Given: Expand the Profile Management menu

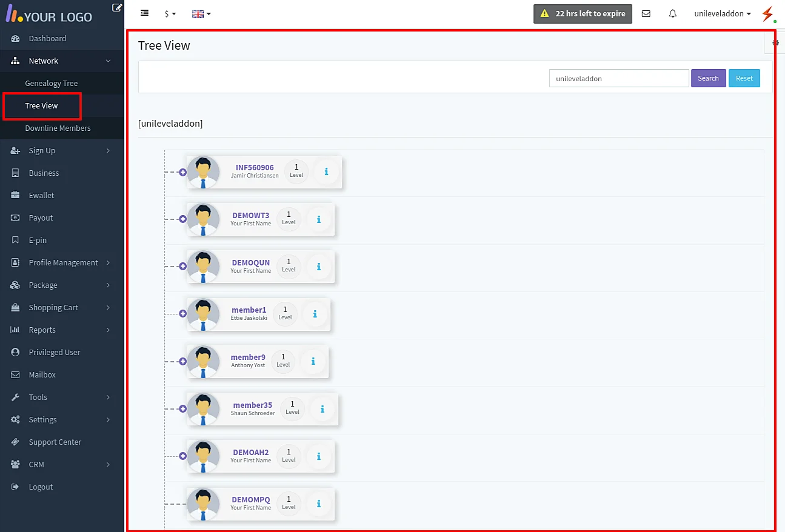Looking at the screenshot, I should [62, 262].
